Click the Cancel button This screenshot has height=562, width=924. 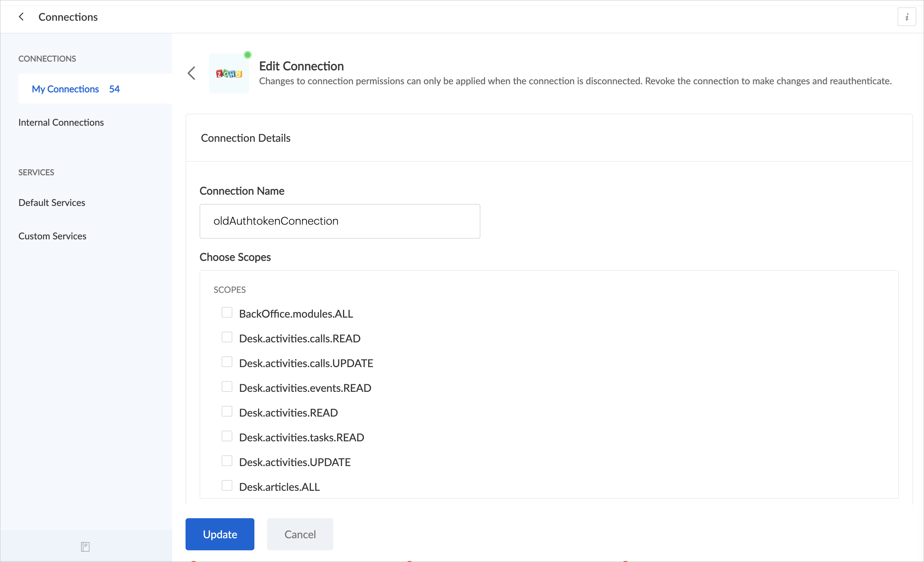click(x=300, y=534)
